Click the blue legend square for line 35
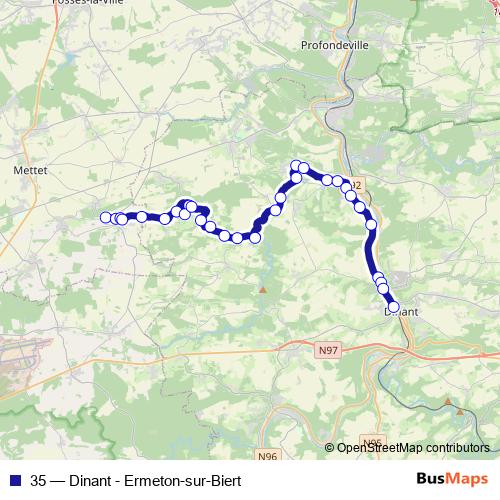 [x=15, y=480]
